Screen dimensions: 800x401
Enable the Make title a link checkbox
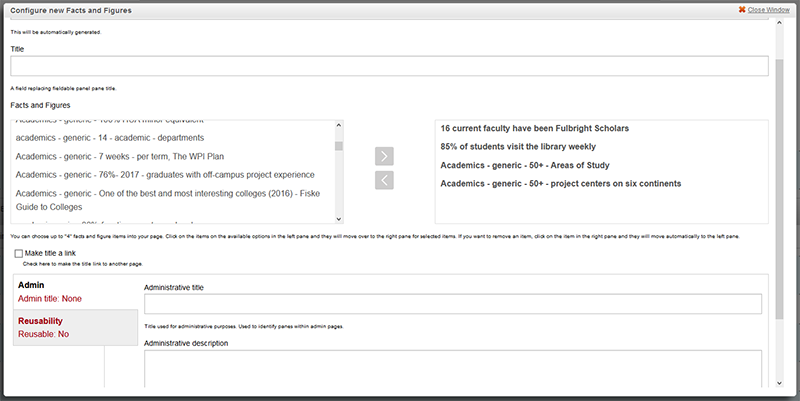20,254
